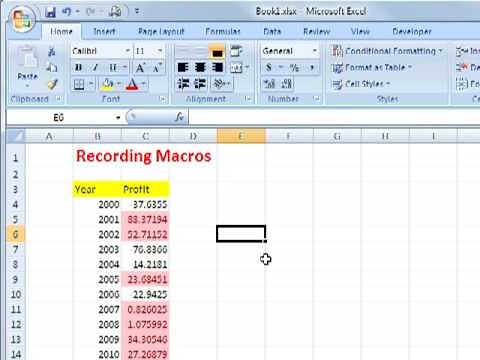Open the Number dialog launcher
The height and width of the screenshot is (360, 480).
[316, 99]
